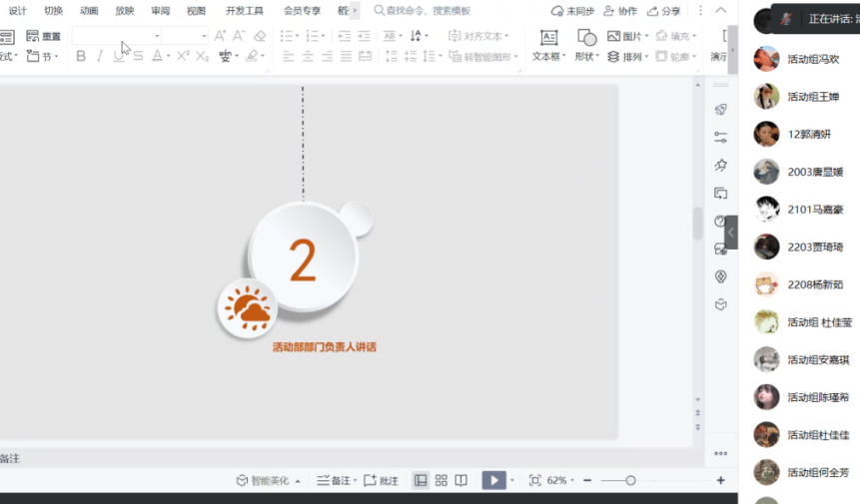Image resolution: width=860 pixels, height=504 pixels.
Task: Click the Bold formatting icon
Action: (81, 57)
